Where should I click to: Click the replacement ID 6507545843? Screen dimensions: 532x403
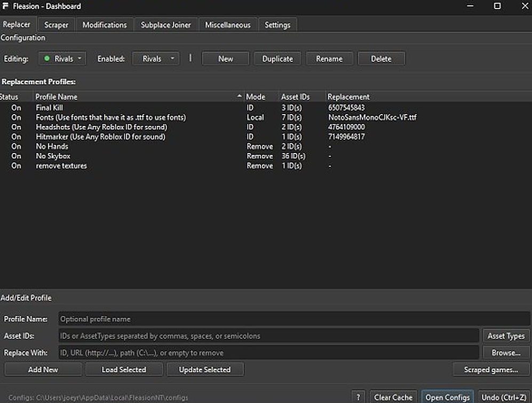(346, 108)
